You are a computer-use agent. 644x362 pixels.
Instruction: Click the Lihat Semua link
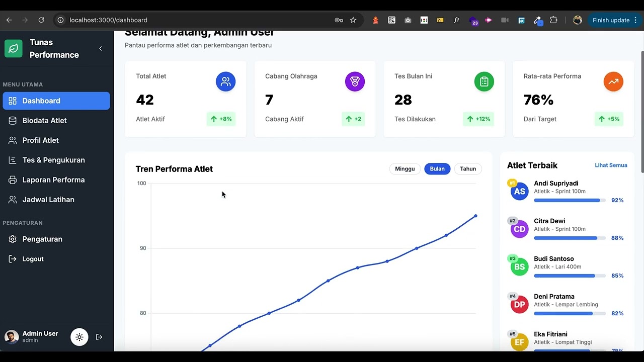click(x=611, y=165)
